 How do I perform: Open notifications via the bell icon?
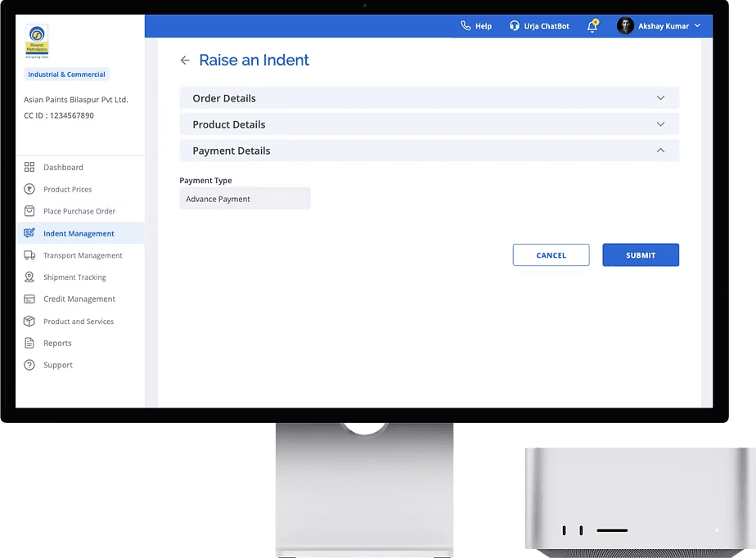(592, 25)
